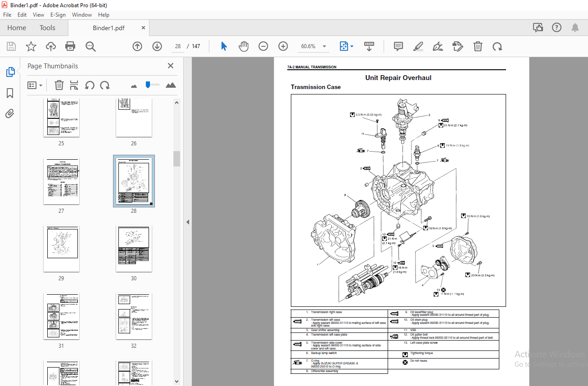Screen dimensions: 588x386
Task: Select page 29 thumbnail
Action: pos(61,249)
